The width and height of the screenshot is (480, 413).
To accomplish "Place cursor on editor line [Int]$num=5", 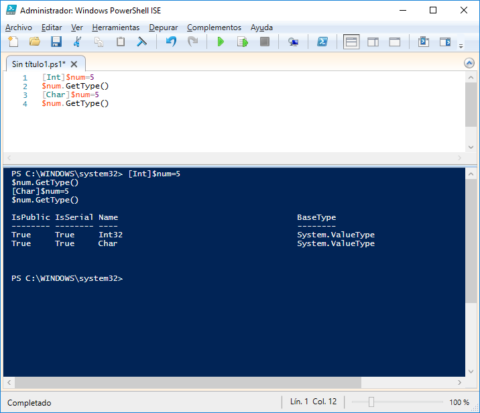I will (x=68, y=77).
